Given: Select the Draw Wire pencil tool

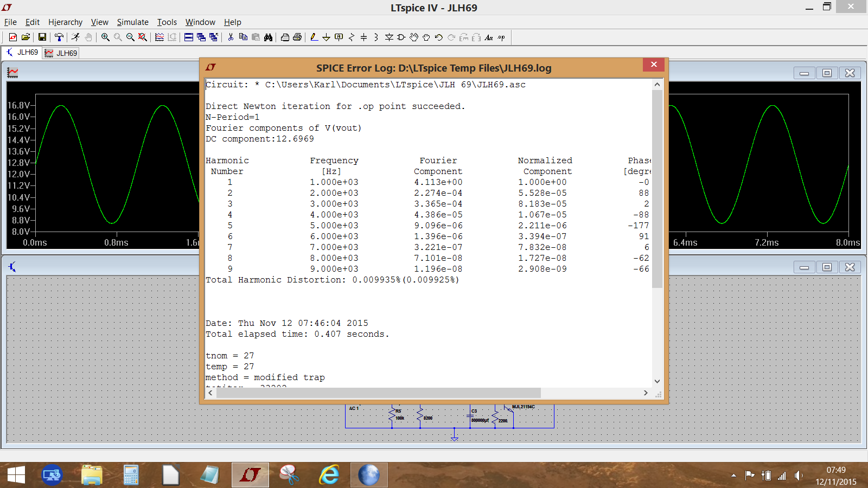Looking at the screenshot, I should (x=314, y=37).
